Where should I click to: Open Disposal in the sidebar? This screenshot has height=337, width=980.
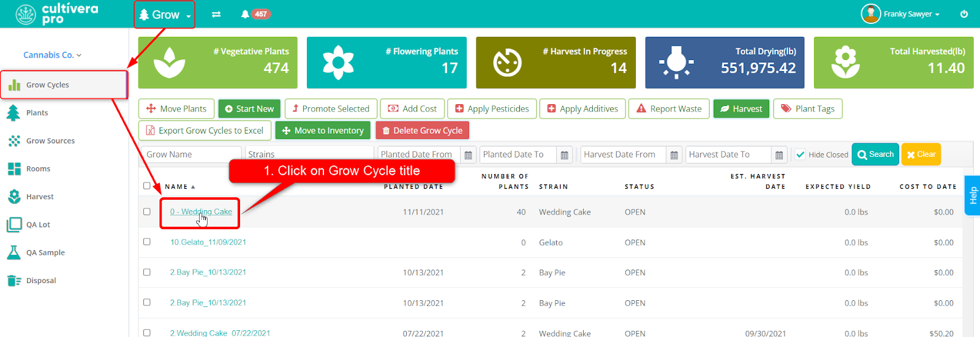[x=41, y=281]
